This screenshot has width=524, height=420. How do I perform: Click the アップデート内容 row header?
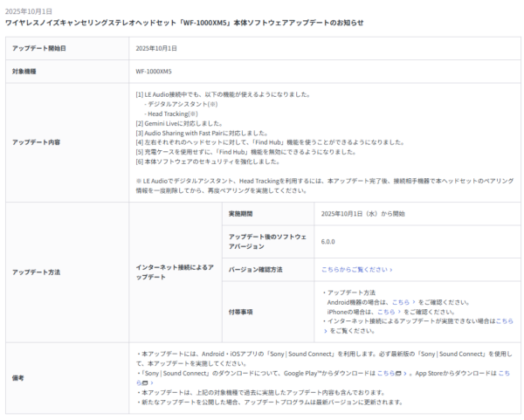coord(37,141)
